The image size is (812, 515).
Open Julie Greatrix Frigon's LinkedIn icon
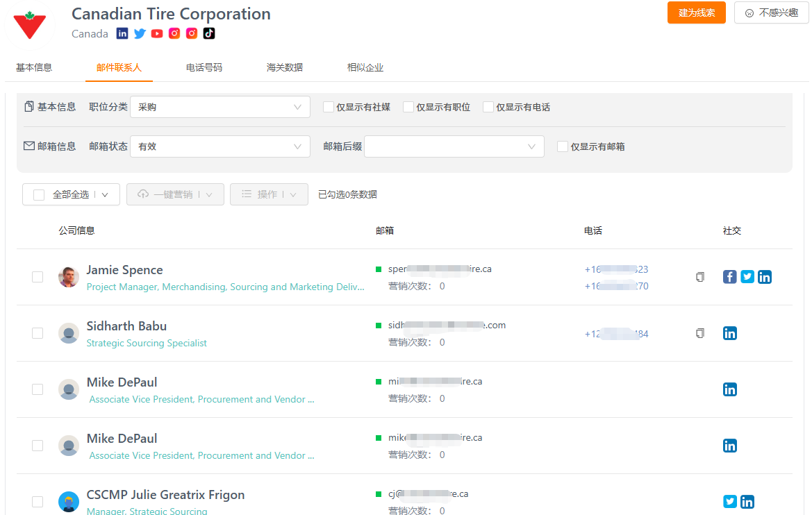747,502
